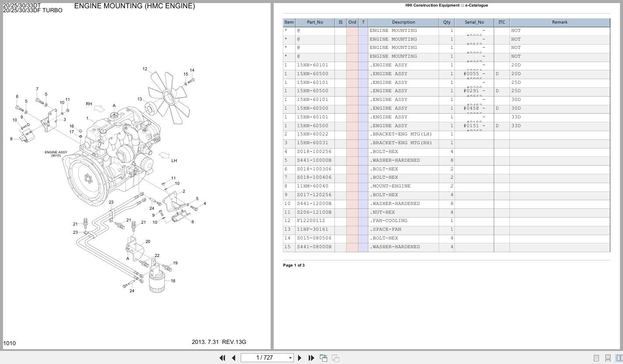
Task: Click the Serial_No column header
Action: click(x=474, y=22)
